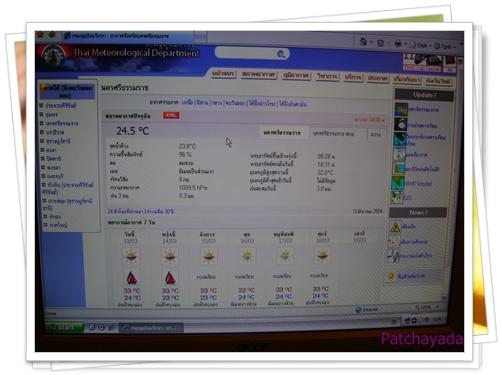Select the last tab in site navigation bar

(439, 81)
